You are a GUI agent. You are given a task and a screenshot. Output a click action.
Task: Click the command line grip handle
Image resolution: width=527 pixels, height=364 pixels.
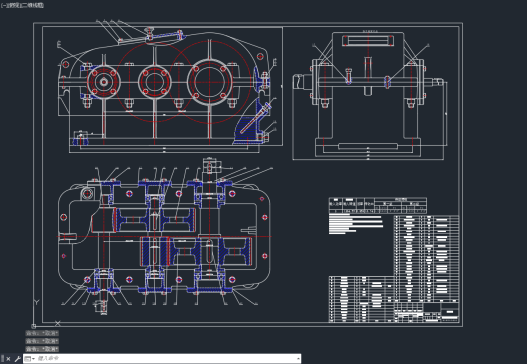point(2,359)
